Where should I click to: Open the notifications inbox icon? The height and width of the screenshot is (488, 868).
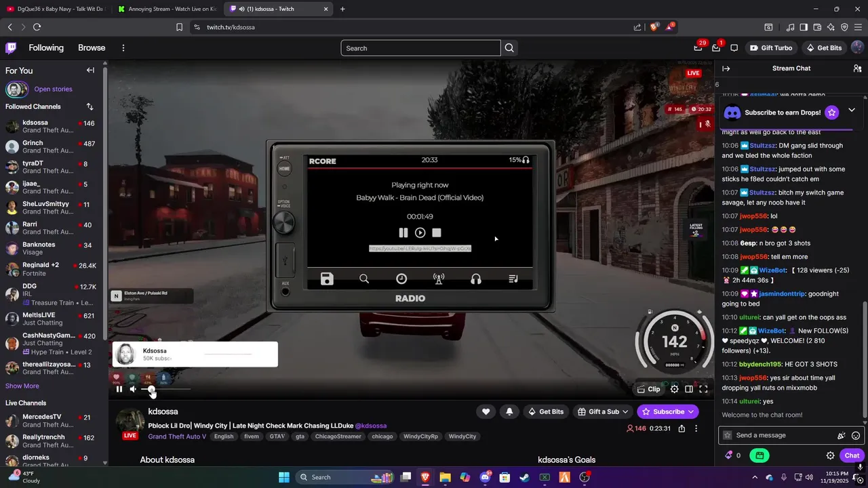[716, 48]
